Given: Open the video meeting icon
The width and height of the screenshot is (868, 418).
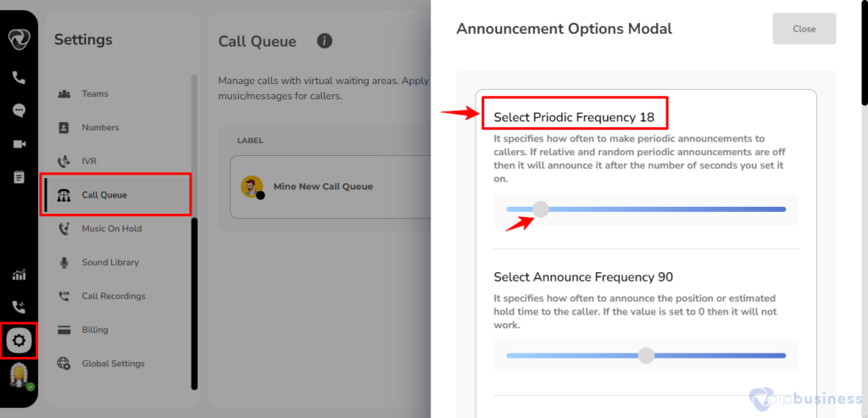Looking at the screenshot, I should (x=19, y=144).
